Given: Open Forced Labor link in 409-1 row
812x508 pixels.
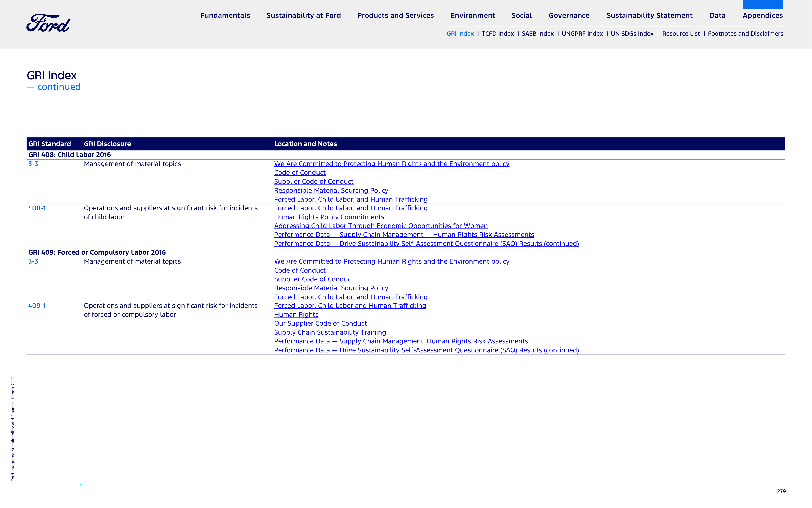Looking at the screenshot, I should [x=350, y=306].
